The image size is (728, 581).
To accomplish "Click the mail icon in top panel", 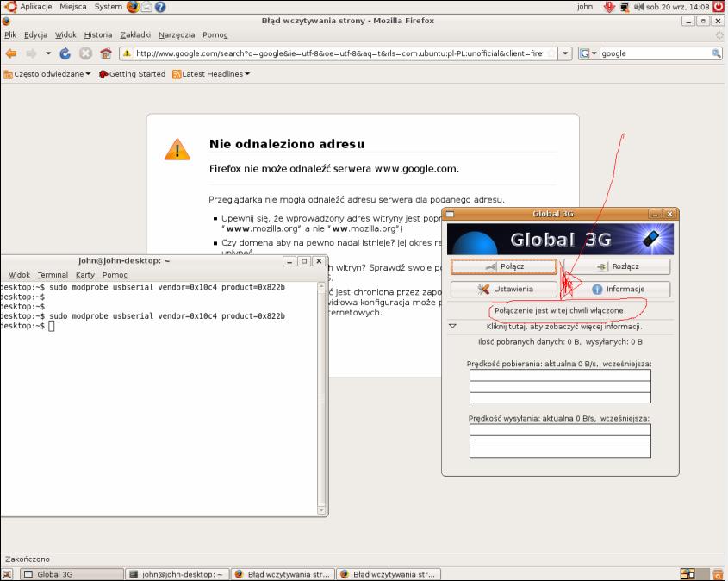I will coord(146,7).
